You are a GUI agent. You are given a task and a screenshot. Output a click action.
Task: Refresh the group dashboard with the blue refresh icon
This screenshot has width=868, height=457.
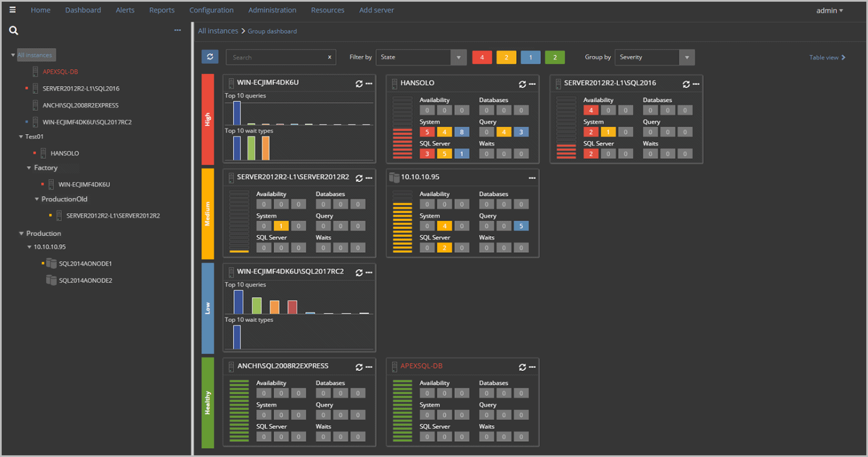click(210, 57)
